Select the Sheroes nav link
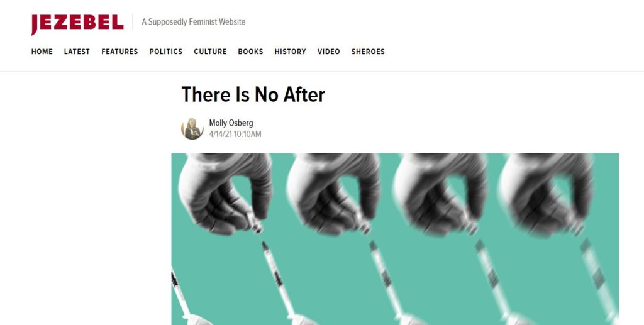The height and width of the screenshot is (325, 644). (368, 52)
